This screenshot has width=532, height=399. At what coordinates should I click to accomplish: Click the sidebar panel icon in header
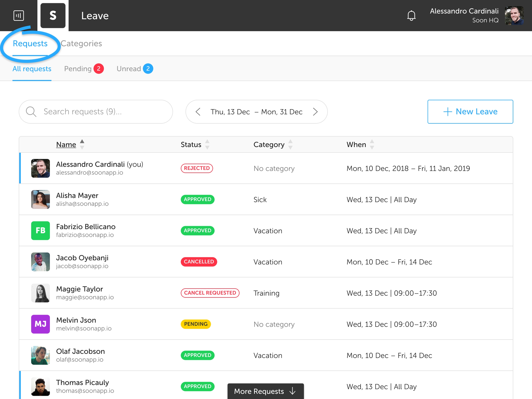[18, 16]
